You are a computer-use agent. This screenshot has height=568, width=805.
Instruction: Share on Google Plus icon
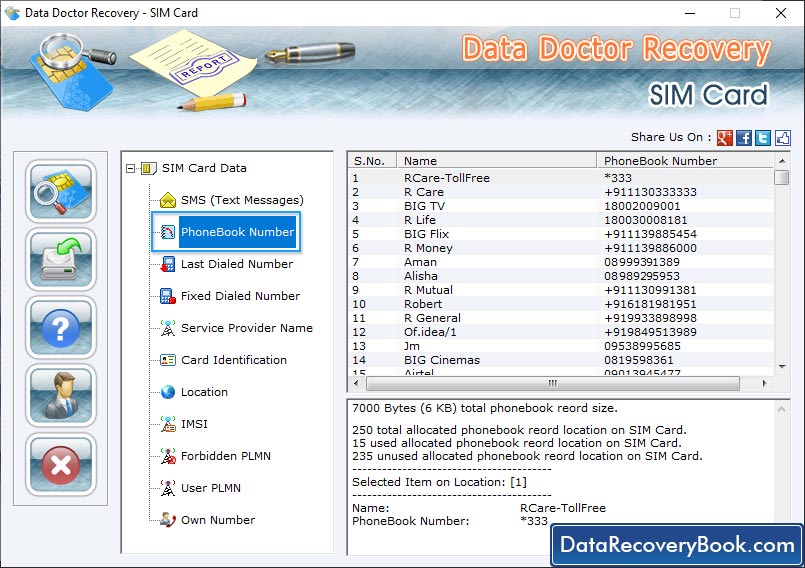click(724, 138)
